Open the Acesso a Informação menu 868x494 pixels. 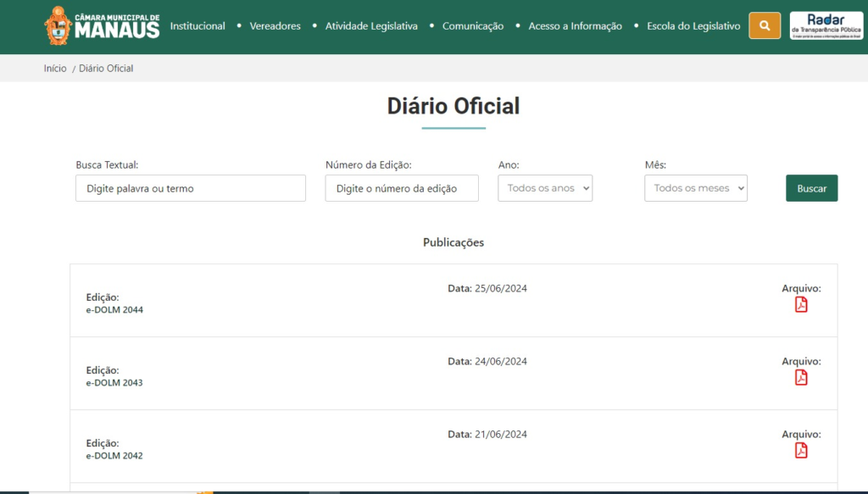(x=576, y=26)
